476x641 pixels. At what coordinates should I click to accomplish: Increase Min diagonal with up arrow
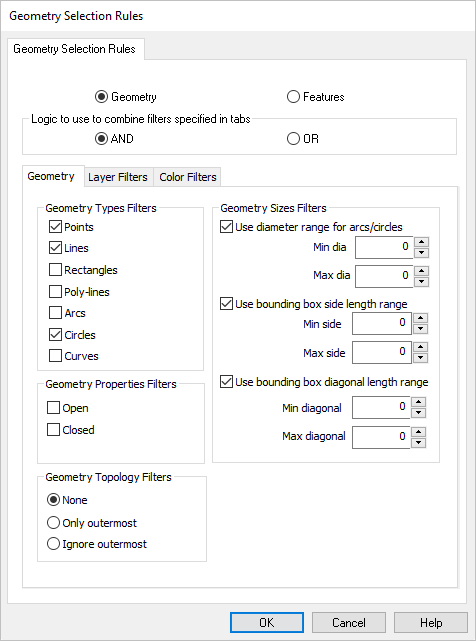[418, 402]
